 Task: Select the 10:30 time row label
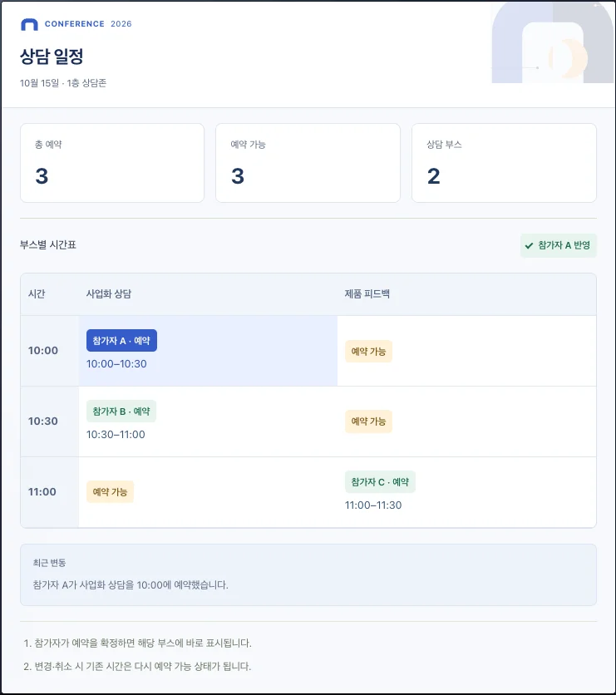click(x=43, y=421)
